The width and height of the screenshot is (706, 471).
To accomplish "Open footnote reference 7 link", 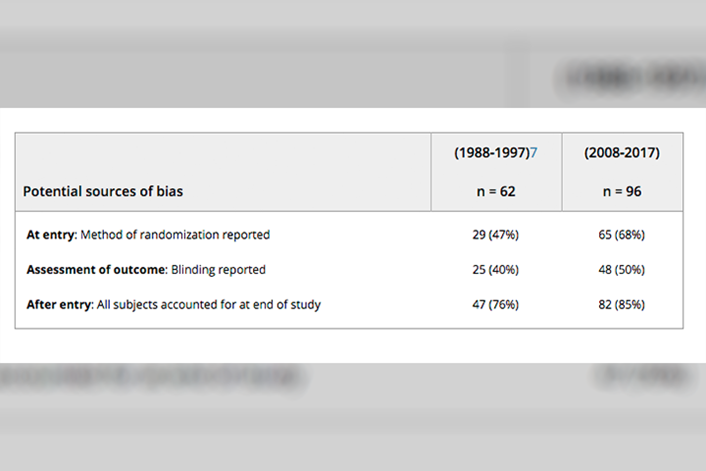I will [534, 153].
